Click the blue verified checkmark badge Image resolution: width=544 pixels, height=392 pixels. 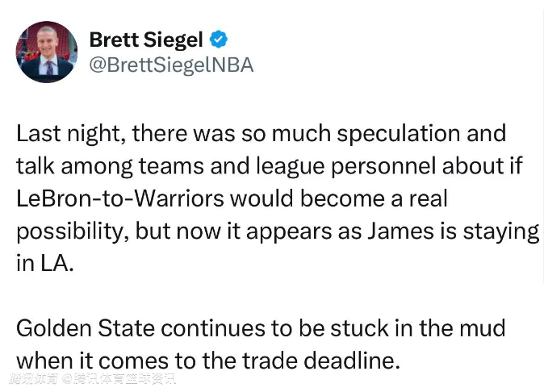pos(220,38)
